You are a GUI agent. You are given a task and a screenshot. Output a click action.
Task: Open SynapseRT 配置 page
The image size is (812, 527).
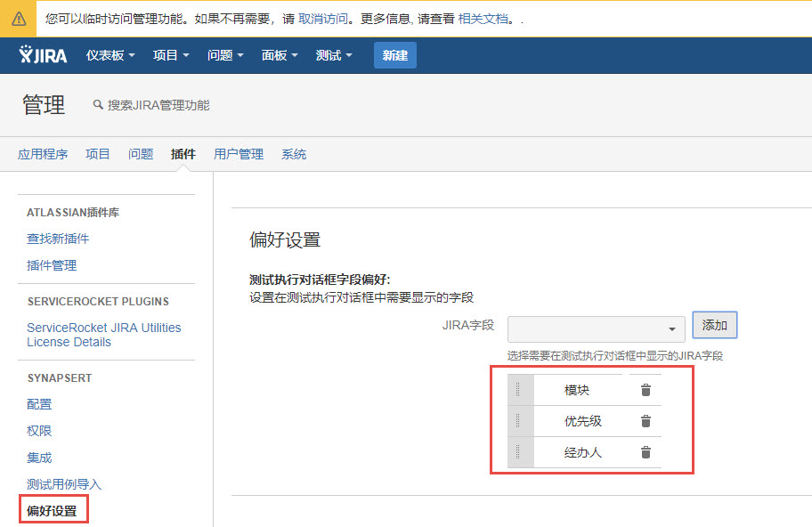click(x=39, y=404)
